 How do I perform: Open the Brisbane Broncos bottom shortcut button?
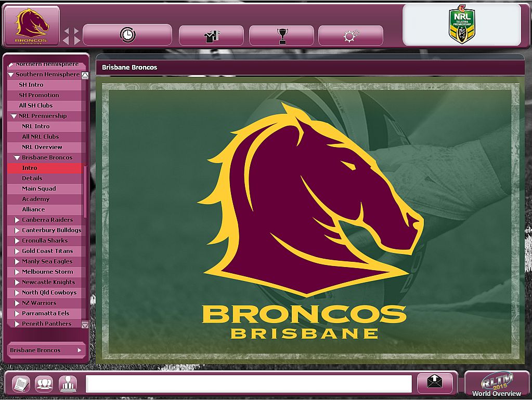click(46, 350)
